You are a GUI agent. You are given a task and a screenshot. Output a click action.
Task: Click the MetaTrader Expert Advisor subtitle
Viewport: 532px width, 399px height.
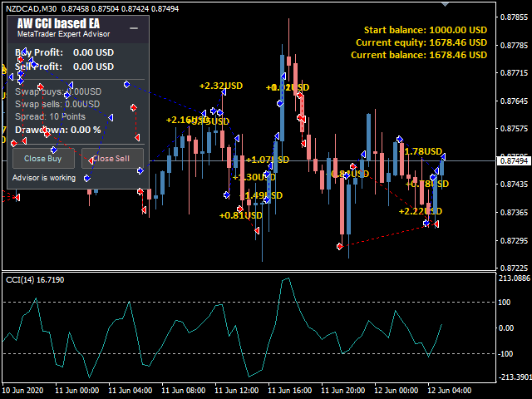point(63,34)
